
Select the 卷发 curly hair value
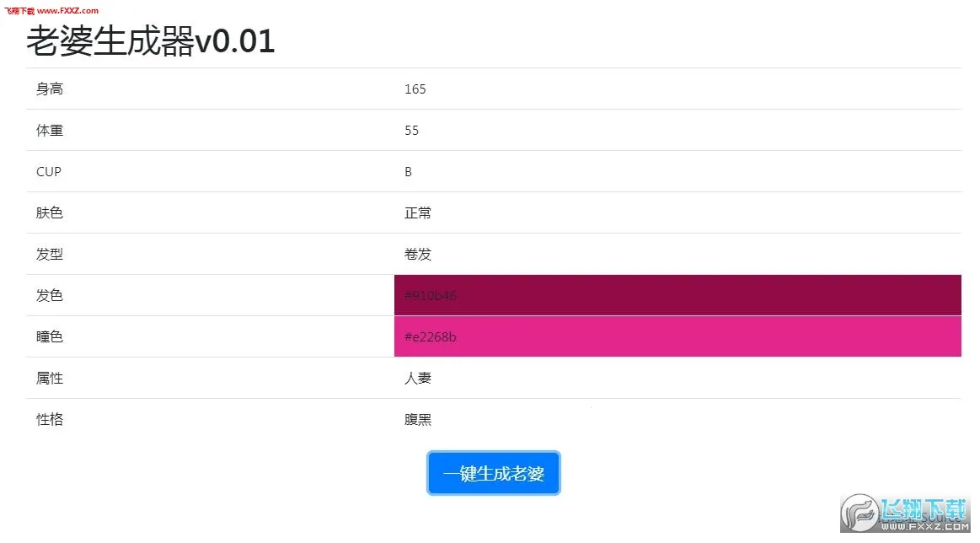coord(417,254)
